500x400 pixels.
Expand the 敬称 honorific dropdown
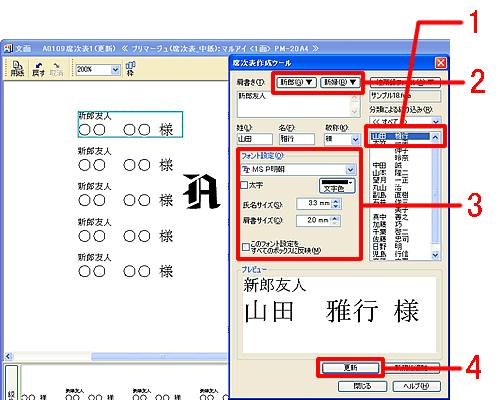pyautogui.click(x=355, y=139)
